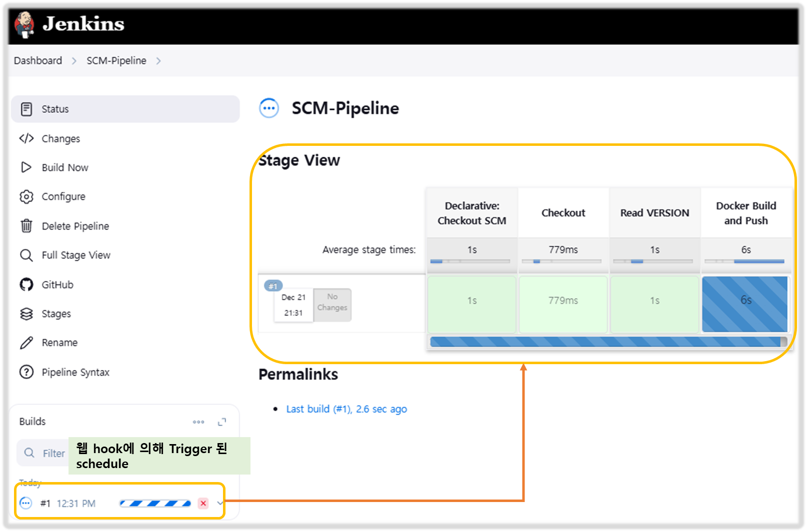Click the Filter search magnifier icon

point(29,453)
